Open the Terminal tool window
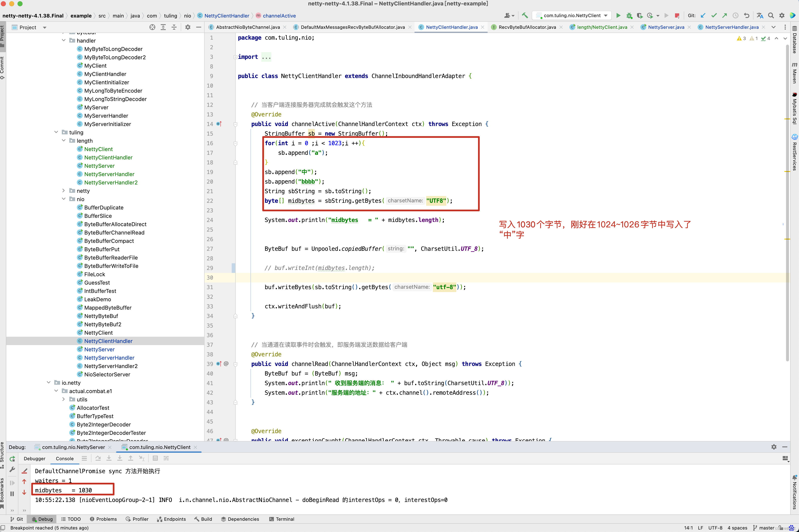This screenshot has width=799, height=532. point(281,519)
